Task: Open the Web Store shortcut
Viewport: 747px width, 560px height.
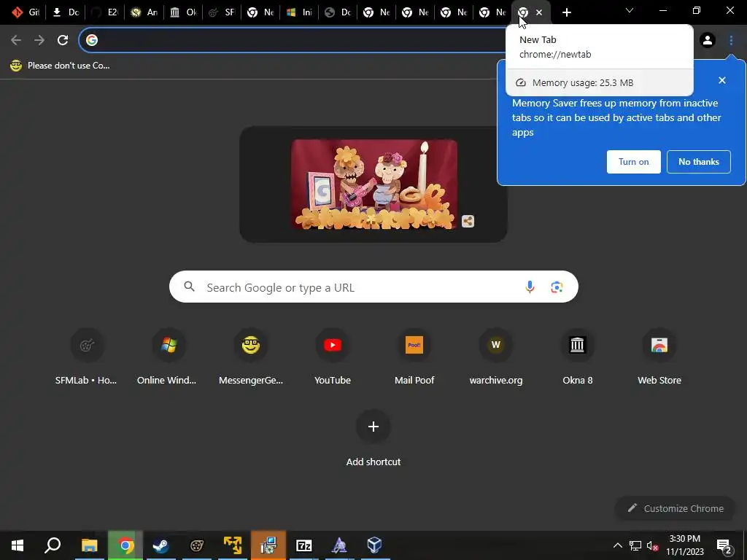Action: click(x=659, y=357)
